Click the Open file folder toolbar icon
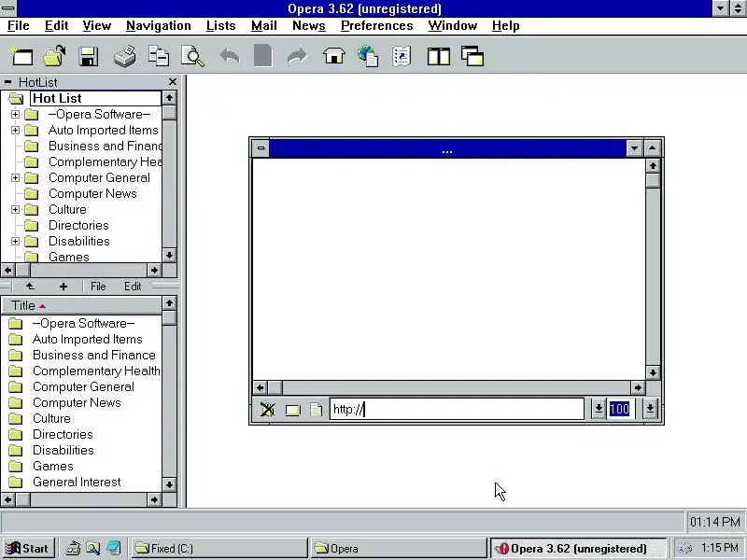 (x=54, y=56)
